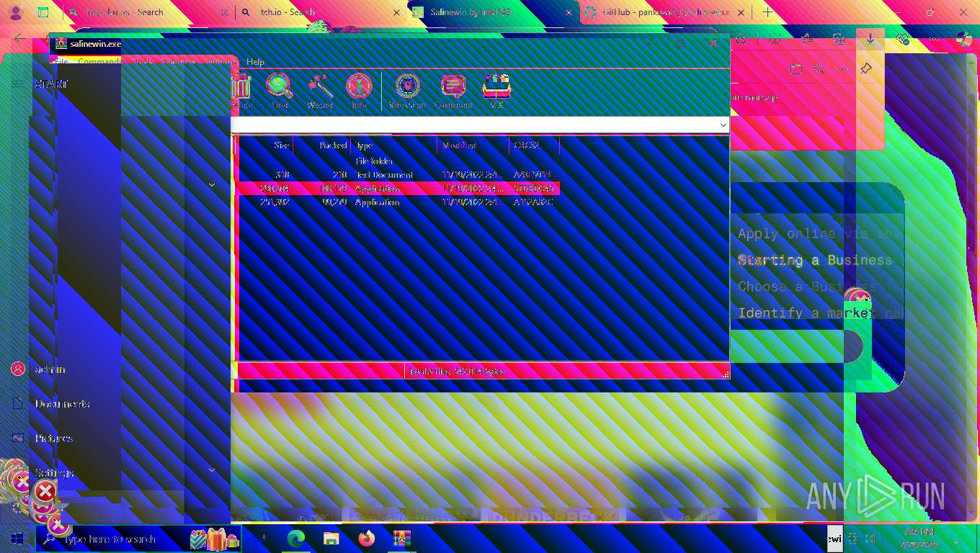Click the Windows Start button
The image size is (980, 553).
tap(17, 539)
